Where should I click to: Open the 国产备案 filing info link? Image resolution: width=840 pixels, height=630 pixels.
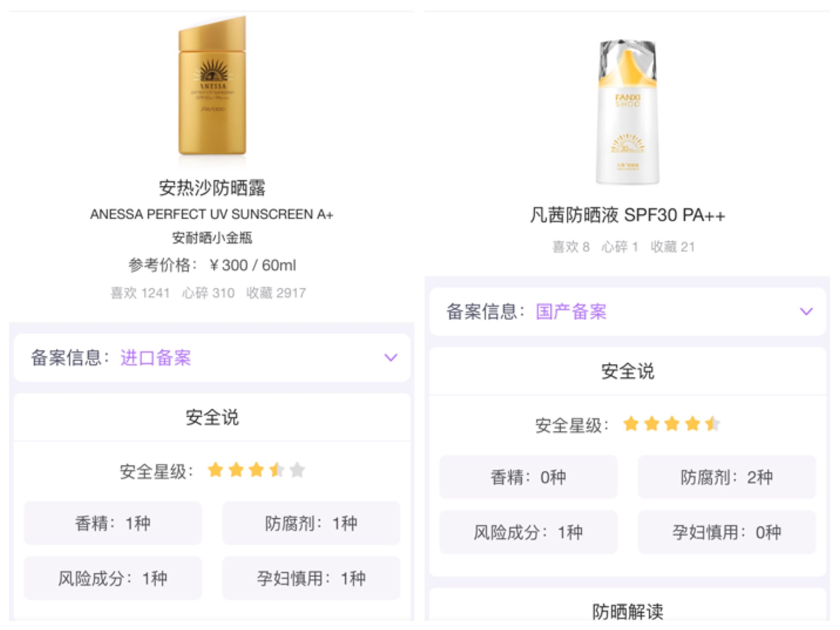571,312
